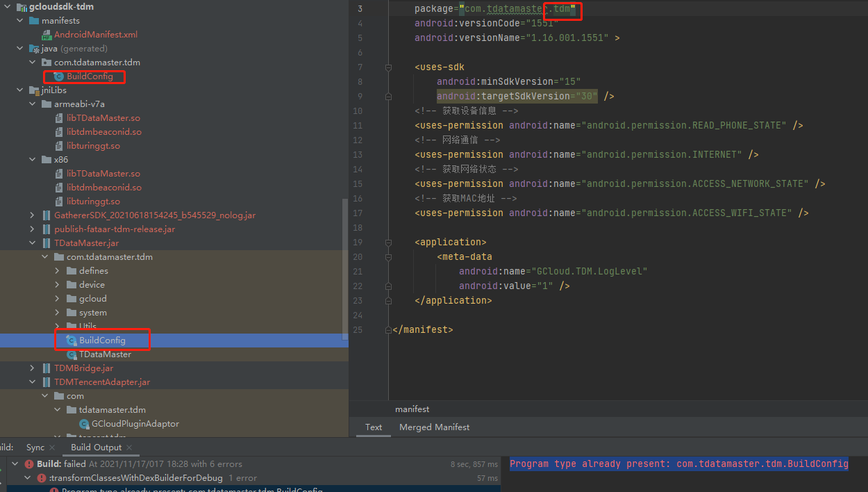This screenshot has width=868, height=492.
Task: Click the gcloud package folder icon
Action: [x=72, y=299]
